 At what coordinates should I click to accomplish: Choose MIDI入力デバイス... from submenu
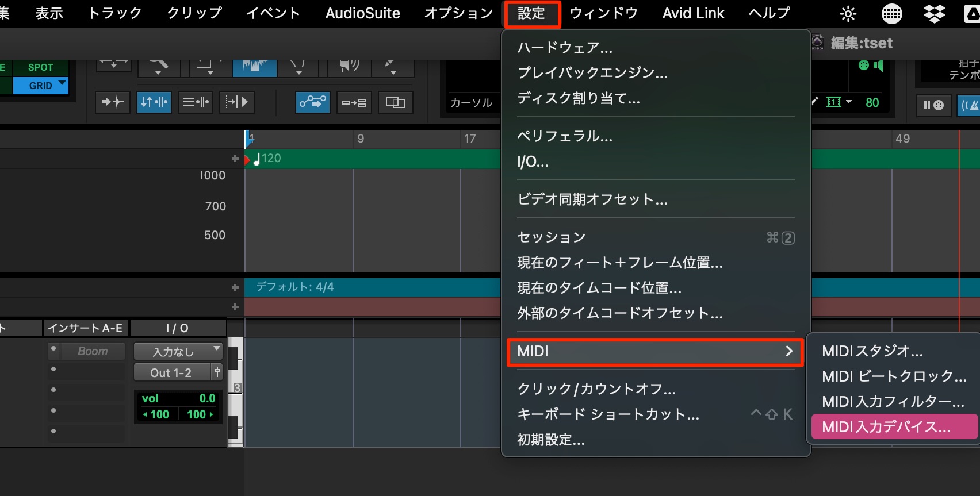click(894, 427)
